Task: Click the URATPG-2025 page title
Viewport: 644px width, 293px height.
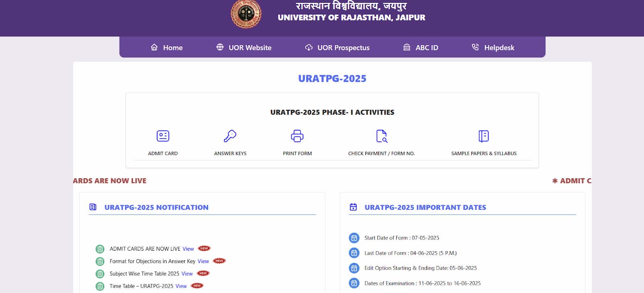Action: coord(332,78)
